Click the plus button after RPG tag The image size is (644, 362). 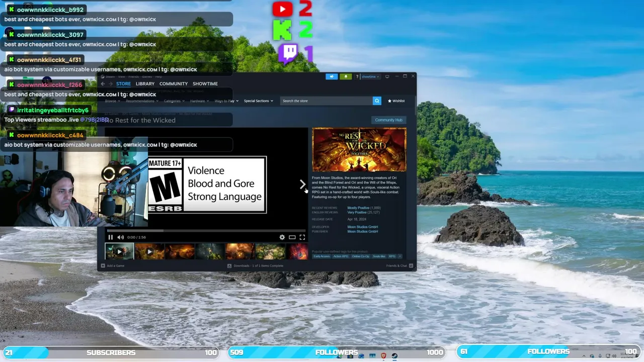400,256
